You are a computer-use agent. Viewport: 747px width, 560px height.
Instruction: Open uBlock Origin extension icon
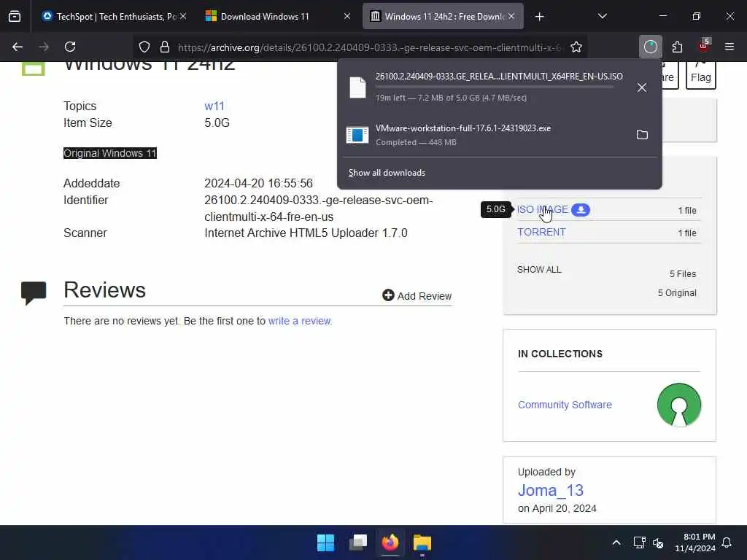tap(704, 46)
